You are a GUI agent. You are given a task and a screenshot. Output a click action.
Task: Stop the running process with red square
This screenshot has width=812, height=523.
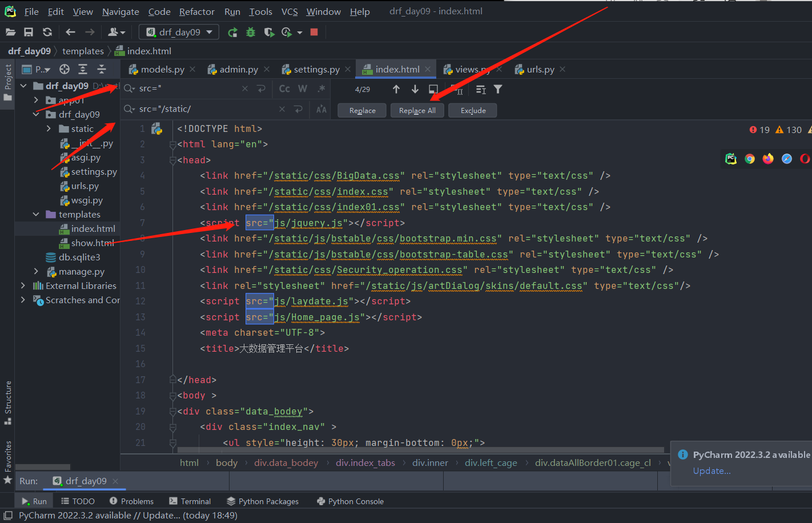(x=313, y=32)
